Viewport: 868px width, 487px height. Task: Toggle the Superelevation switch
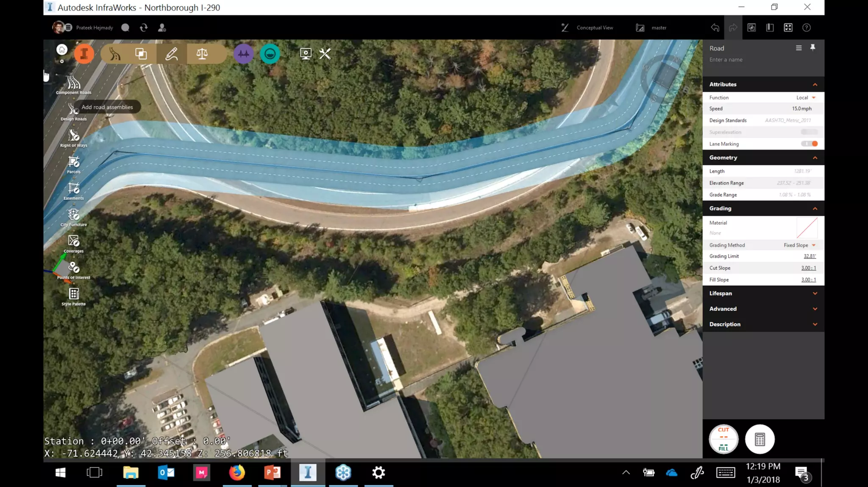(810, 132)
